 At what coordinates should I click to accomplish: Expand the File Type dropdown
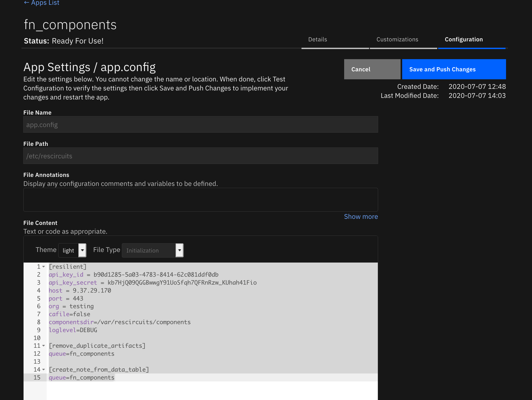tap(179, 250)
